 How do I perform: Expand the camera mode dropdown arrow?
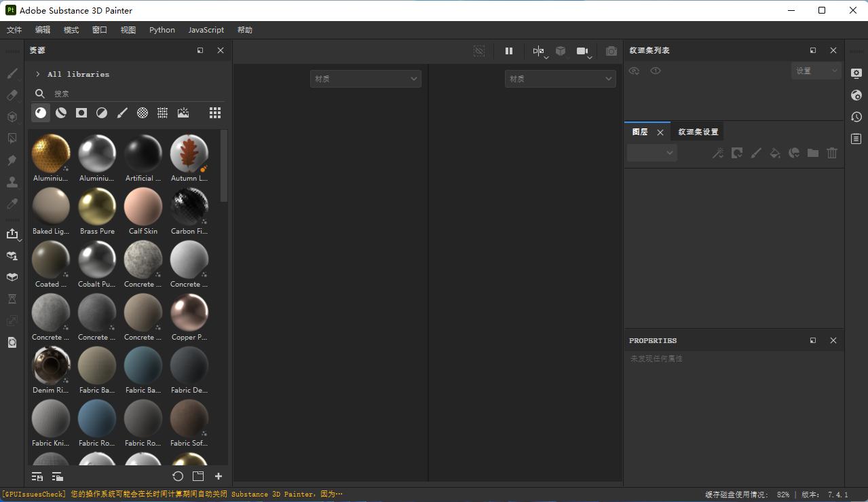coord(589,57)
